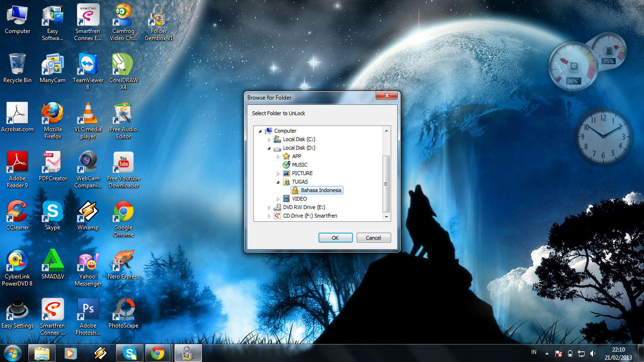Image resolution: width=644 pixels, height=362 pixels.
Task: Switch to Skype in the taskbar
Action: pyautogui.click(x=129, y=353)
